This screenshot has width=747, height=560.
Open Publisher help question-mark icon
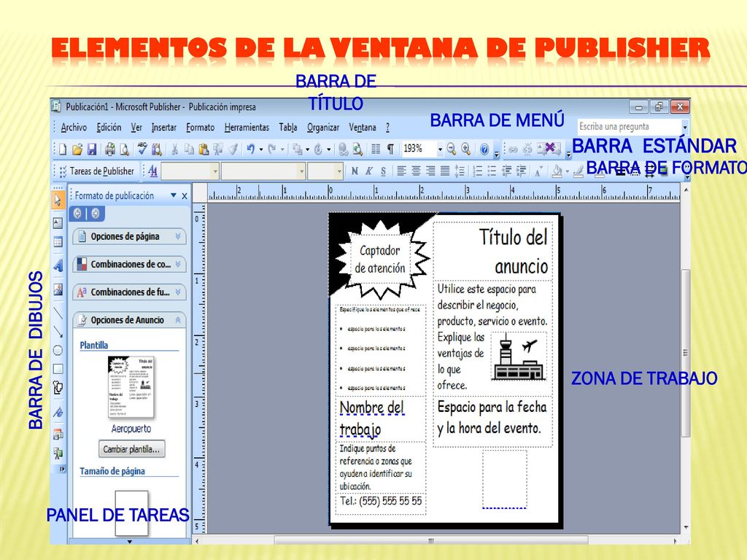coord(484,149)
